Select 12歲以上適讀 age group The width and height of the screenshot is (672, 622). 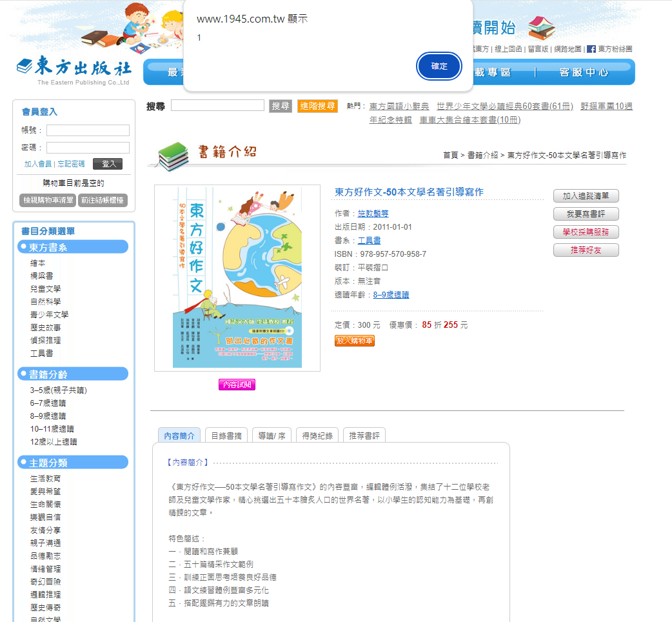[54, 441]
